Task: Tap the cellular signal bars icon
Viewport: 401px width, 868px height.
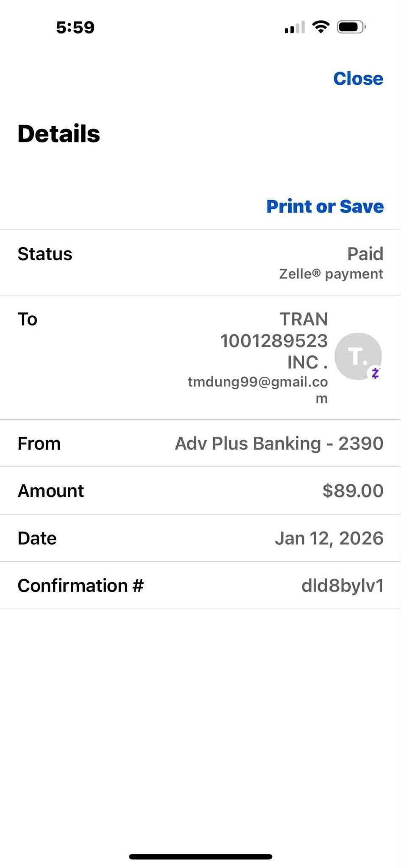Action: [295, 28]
